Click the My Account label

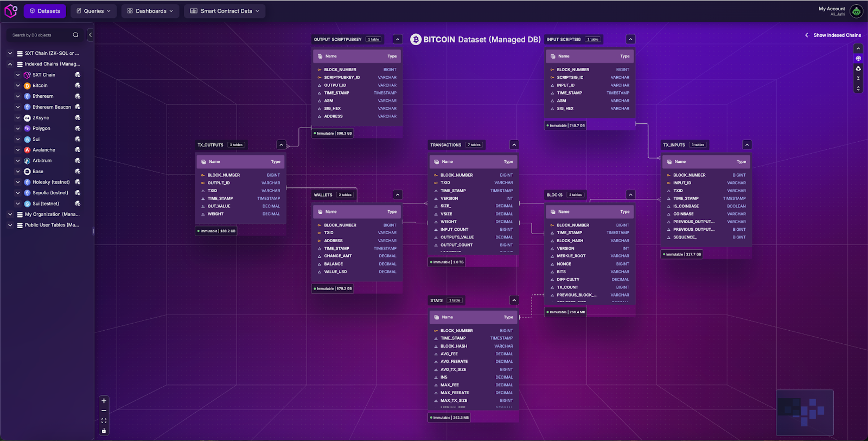click(832, 9)
